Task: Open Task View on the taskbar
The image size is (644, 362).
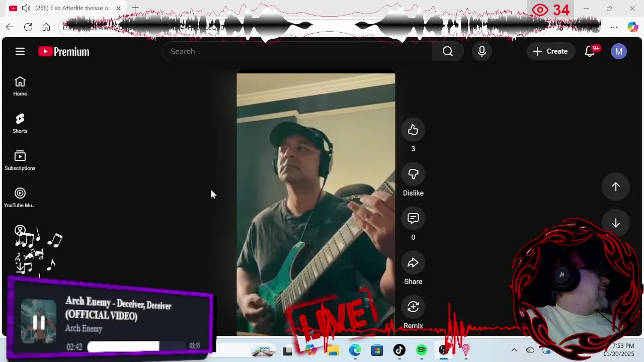Action: (287, 351)
